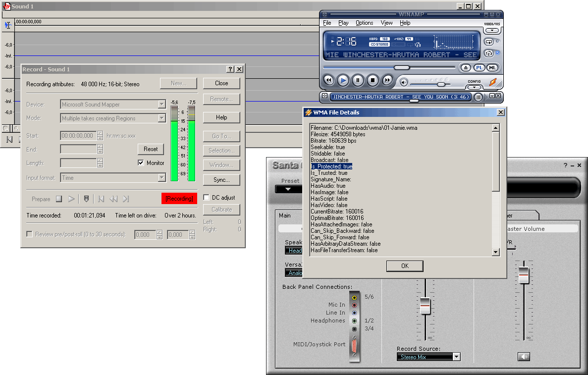Screen dimensions: 588x375
Task: Click Sync... button in Record dialog
Action: pyautogui.click(x=221, y=180)
